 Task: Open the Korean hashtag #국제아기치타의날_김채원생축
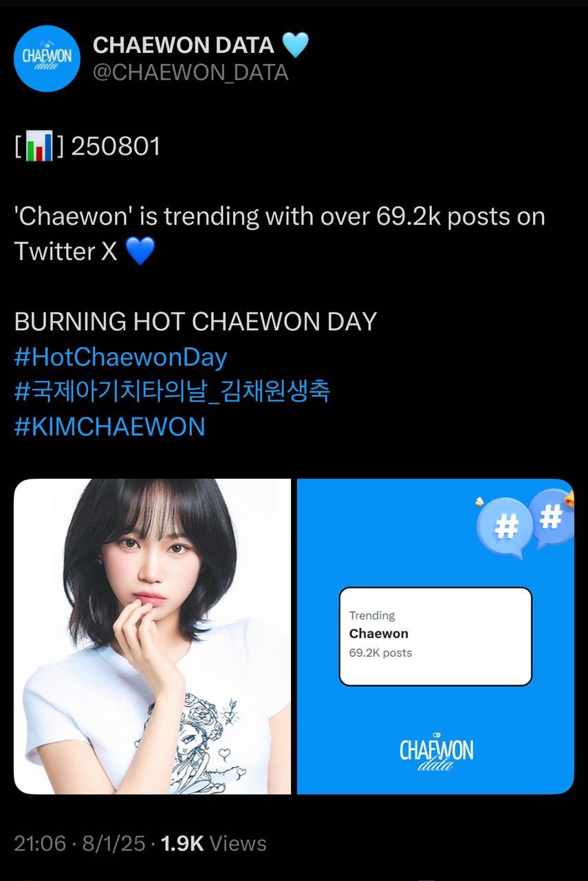172,392
